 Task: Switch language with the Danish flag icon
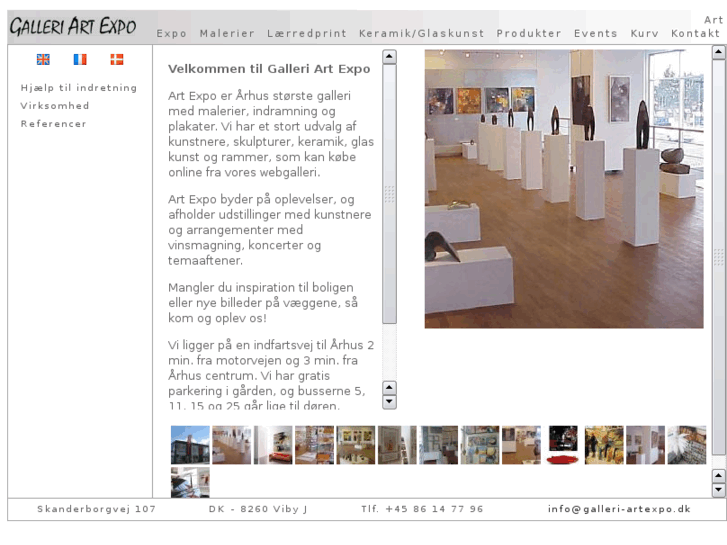coord(116,59)
